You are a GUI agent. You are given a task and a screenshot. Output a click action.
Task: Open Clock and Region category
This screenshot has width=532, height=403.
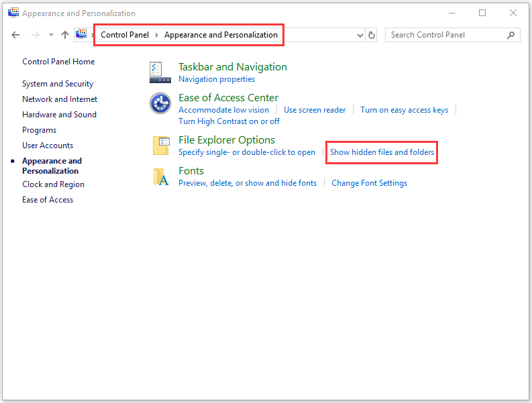pos(53,184)
